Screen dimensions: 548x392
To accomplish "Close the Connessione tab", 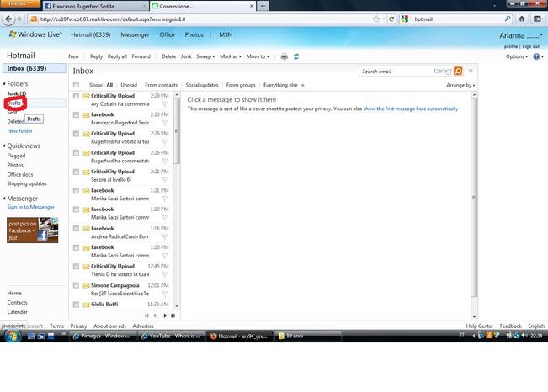I will click(252, 6).
